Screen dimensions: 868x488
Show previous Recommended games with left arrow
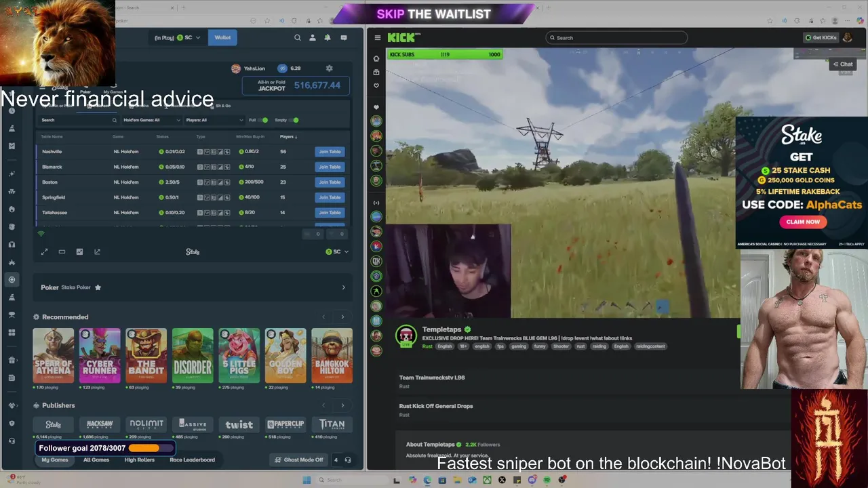click(323, 317)
